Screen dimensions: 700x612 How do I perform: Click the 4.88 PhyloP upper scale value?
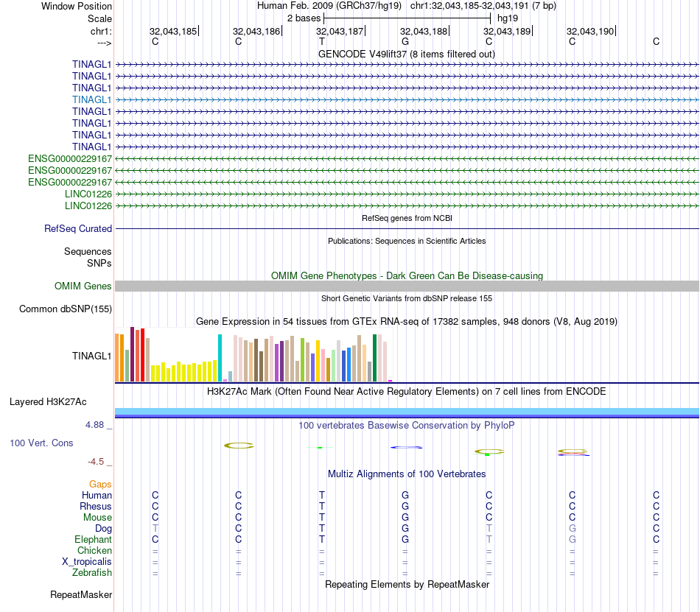pyautogui.click(x=94, y=425)
